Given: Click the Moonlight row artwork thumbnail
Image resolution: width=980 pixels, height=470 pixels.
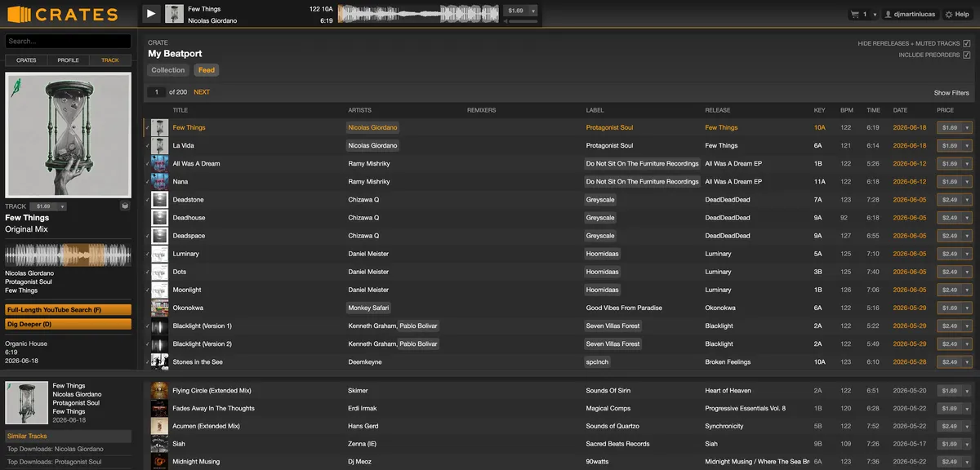Looking at the screenshot, I should (x=159, y=290).
